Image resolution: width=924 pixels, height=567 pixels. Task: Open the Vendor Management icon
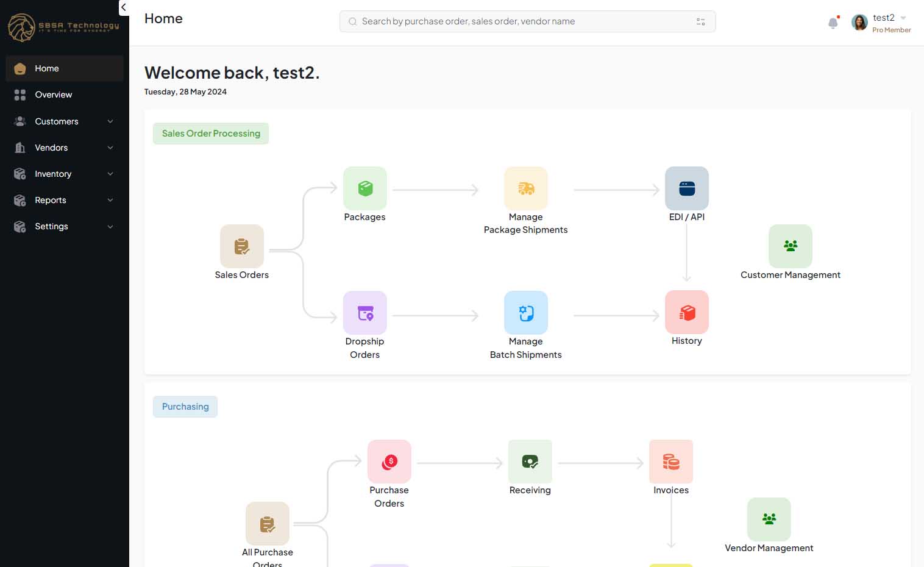pos(769,519)
